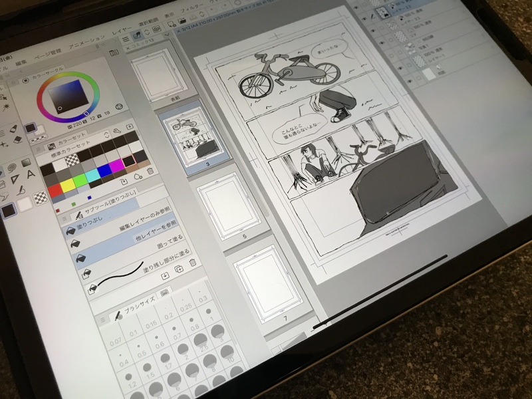Image resolution: width=532 pixels, height=399 pixels.
Task: Click the wrench icon of the Color Set panel
Action: tap(116, 131)
